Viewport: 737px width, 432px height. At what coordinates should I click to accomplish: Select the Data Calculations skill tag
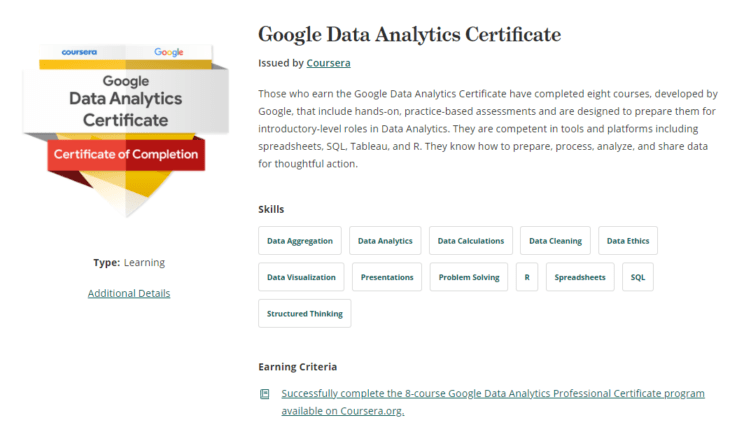[470, 241]
